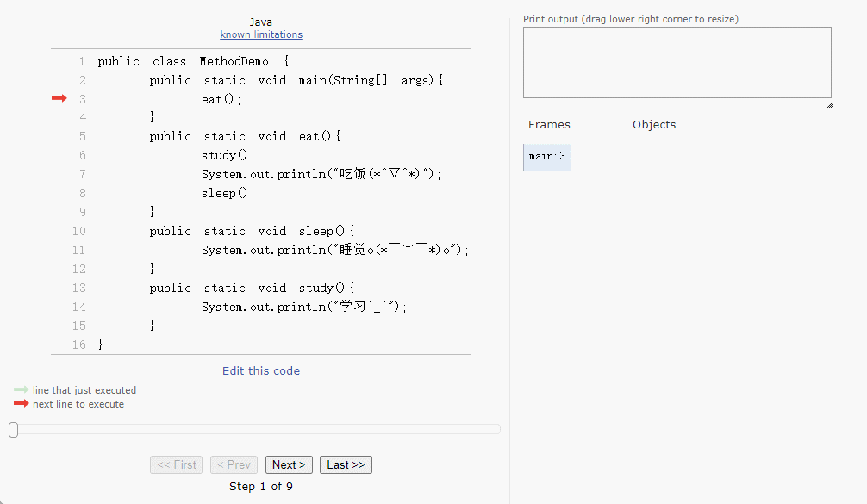Click the red arrow beside line 3
867x504 pixels.
click(x=59, y=99)
